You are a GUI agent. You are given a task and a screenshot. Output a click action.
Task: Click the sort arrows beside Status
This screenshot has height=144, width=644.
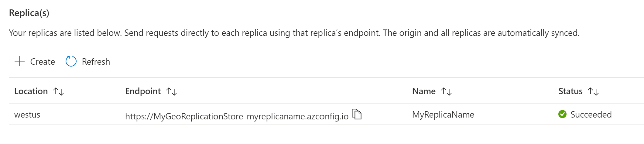coord(593,91)
